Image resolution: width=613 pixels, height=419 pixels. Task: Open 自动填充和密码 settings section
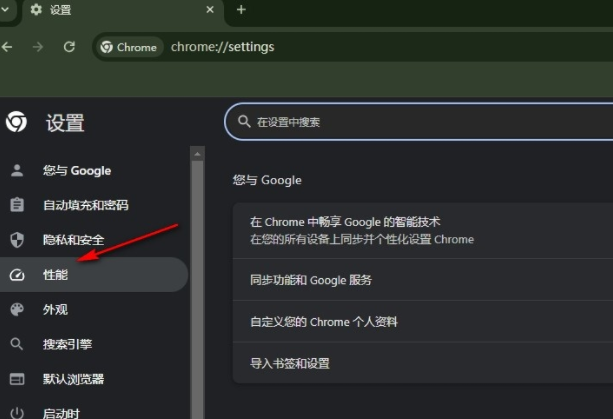click(94, 205)
